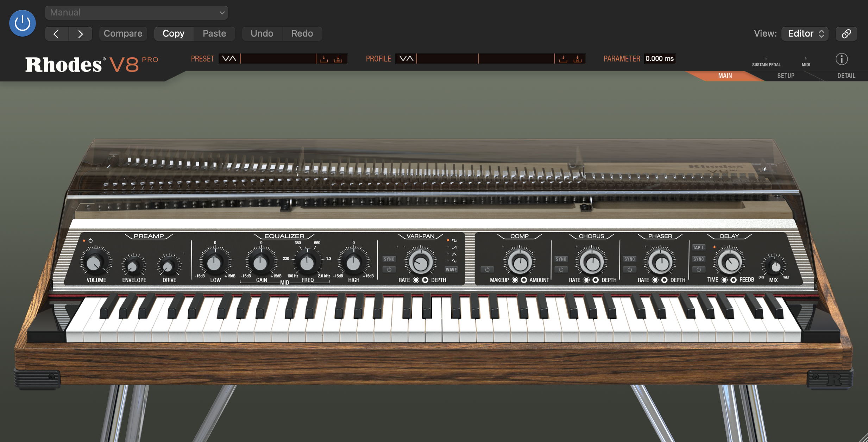This screenshot has width=868, height=442.
Task: Toggle the plugin bypass power button
Action: pos(23,23)
